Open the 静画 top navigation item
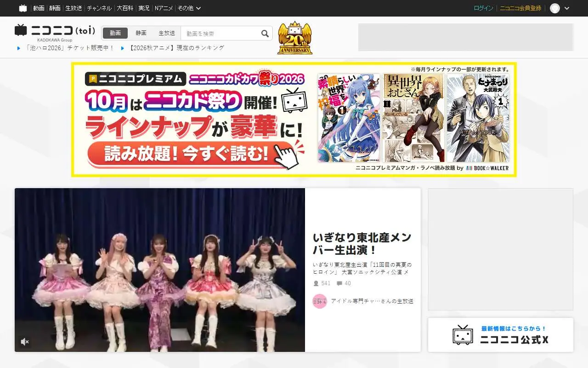The width and height of the screenshot is (588, 368). tap(55, 8)
